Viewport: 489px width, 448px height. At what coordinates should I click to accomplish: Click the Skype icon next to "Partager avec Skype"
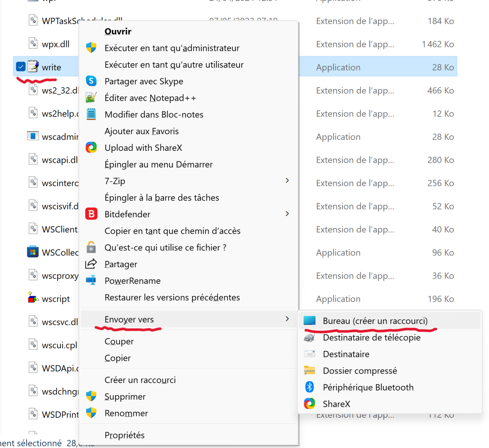click(x=91, y=81)
